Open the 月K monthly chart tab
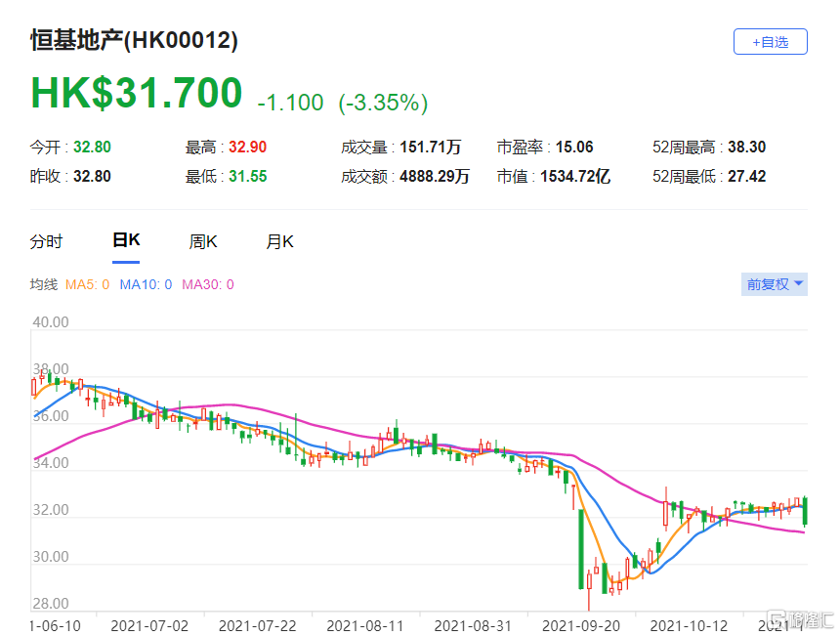 (279, 241)
